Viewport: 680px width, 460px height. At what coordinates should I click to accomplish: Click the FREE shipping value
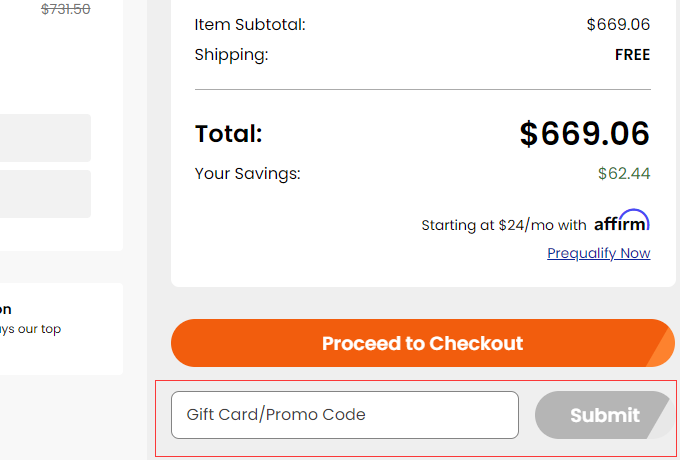click(632, 55)
